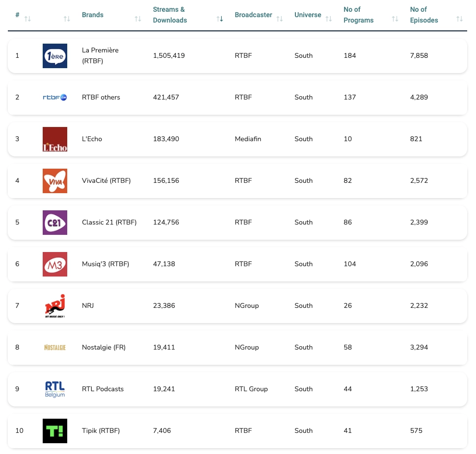Click the Classic 21 C21 logo
Image resolution: width=476 pixels, height=454 pixels.
[54, 223]
